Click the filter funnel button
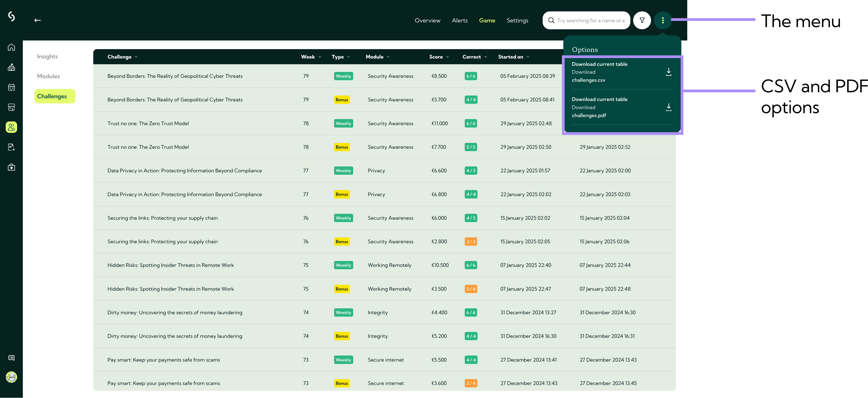Viewport: 868px width, 398px height. pos(642,20)
